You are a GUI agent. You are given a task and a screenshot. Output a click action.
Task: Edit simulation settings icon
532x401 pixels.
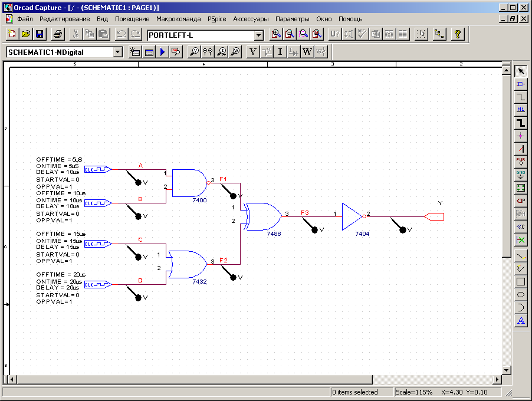tap(149, 52)
